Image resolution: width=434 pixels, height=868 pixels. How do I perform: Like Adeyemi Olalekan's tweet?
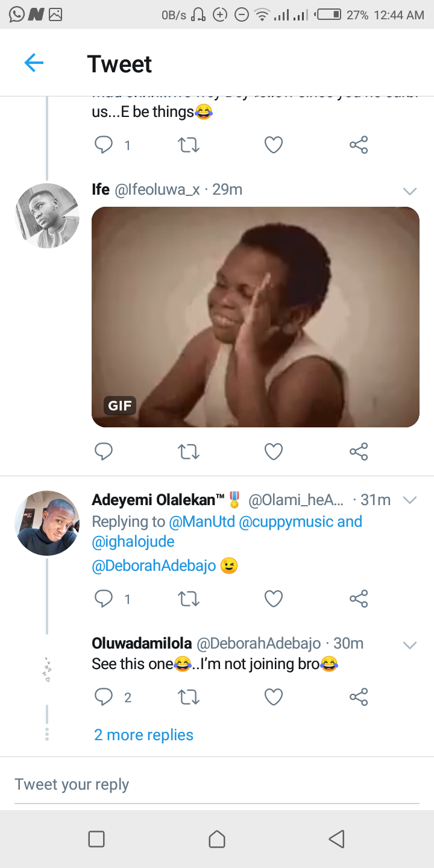(x=274, y=599)
